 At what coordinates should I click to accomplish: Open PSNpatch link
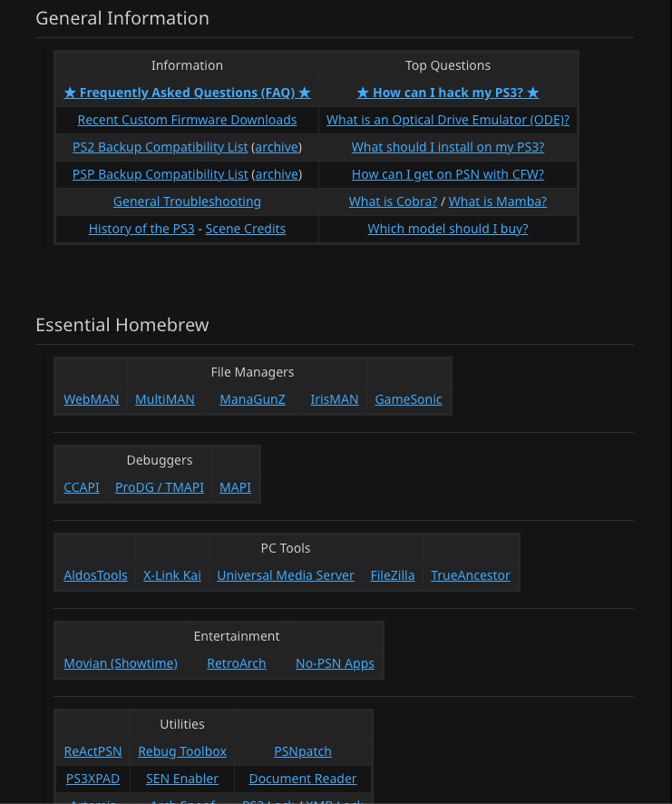[302, 752]
